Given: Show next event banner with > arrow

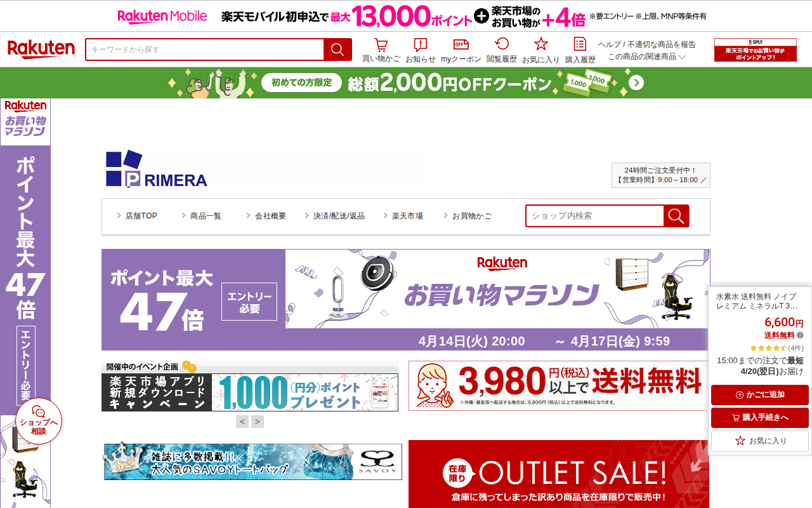Looking at the screenshot, I should pos(257,422).
